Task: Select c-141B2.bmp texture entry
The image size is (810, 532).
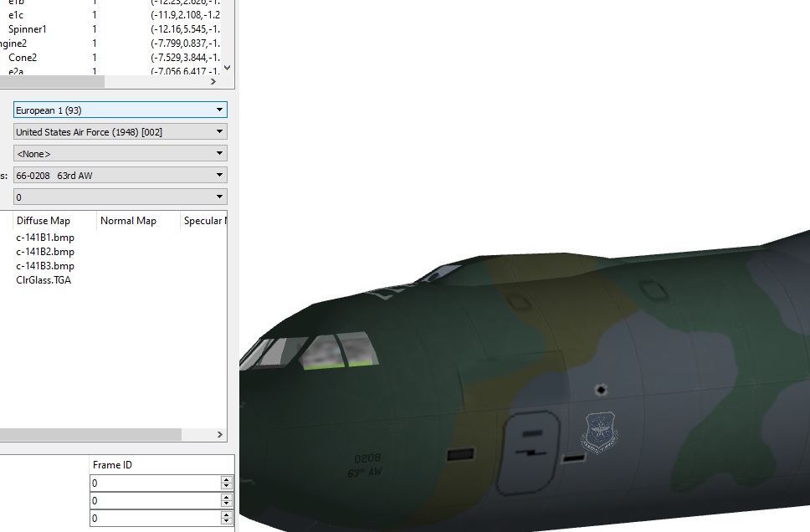Action: [x=45, y=252]
